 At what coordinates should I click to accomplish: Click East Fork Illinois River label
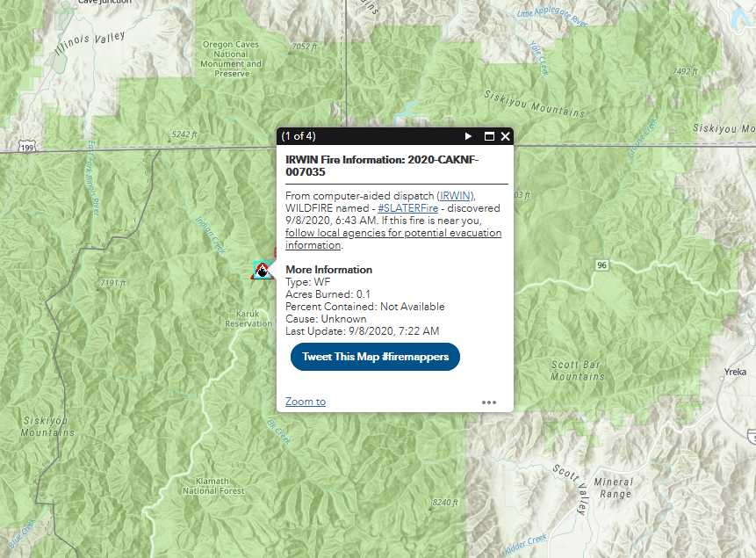(x=92, y=178)
